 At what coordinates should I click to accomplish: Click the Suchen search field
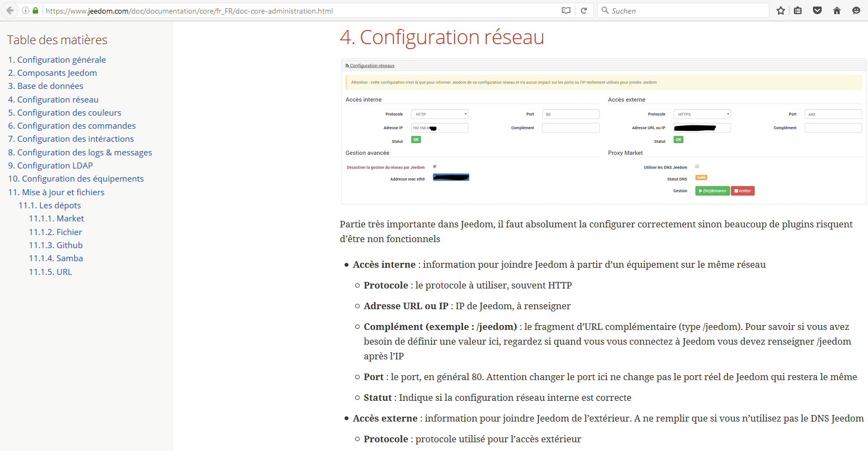684,10
